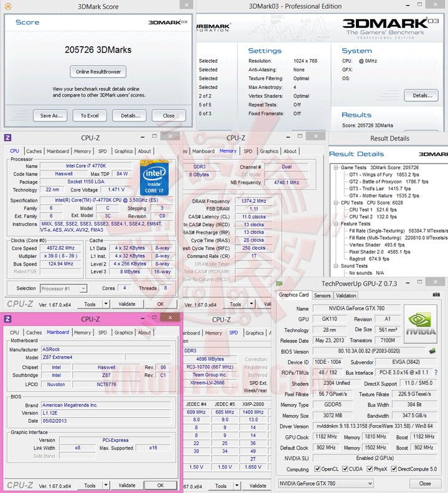
Task: Minimize the GPU-Z window
Action: [x=408, y=283]
